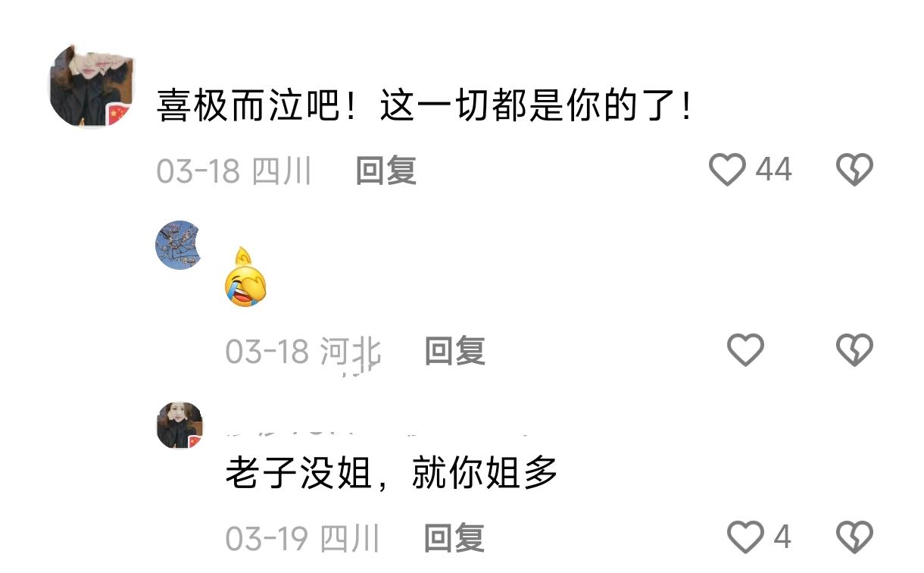Like the comment with 44 likes
This screenshot has height=573, width=924.
727,169
